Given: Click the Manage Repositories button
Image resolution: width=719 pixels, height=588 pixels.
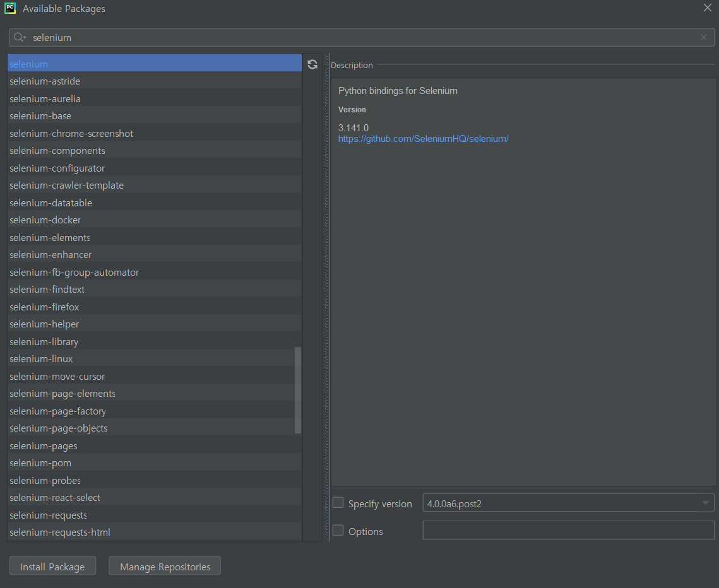Looking at the screenshot, I should pyautogui.click(x=165, y=566).
